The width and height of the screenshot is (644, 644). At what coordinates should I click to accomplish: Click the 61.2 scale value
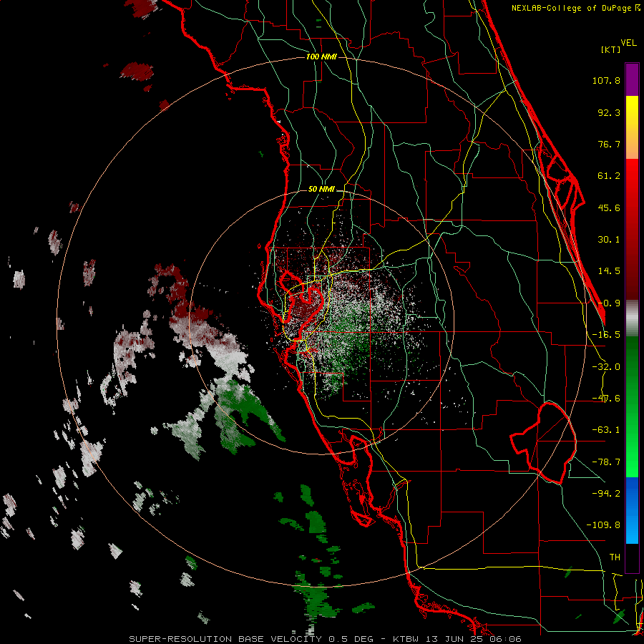609,176
